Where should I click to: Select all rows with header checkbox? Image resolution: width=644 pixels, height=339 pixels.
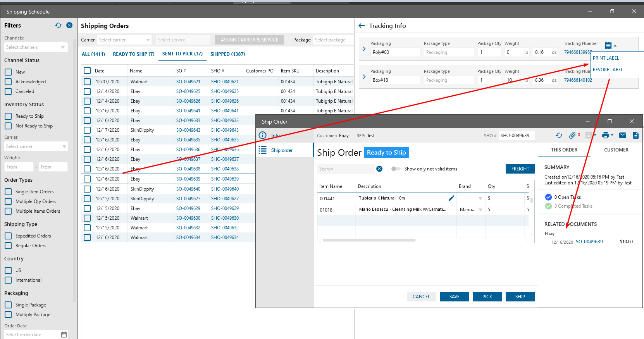[87, 71]
